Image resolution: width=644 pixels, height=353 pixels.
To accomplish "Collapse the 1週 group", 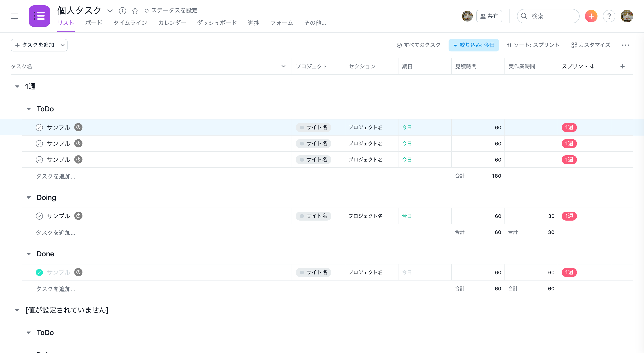I will pyautogui.click(x=17, y=87).
